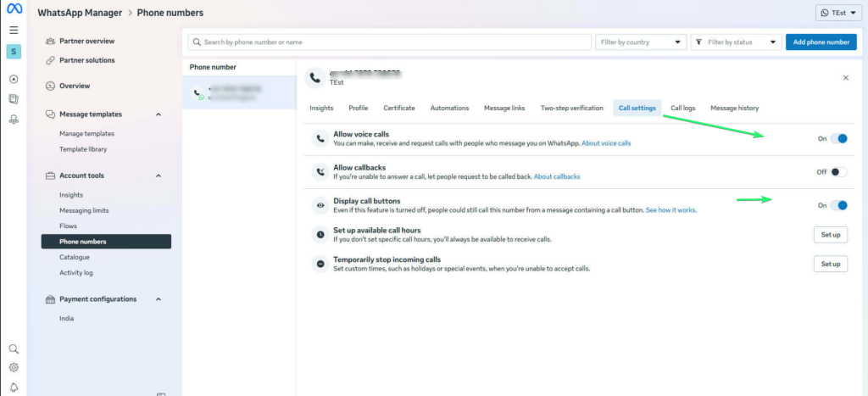
Task: Turn off Display call buttons toggle
Action: pyautogui.click(x=837, y=205)
